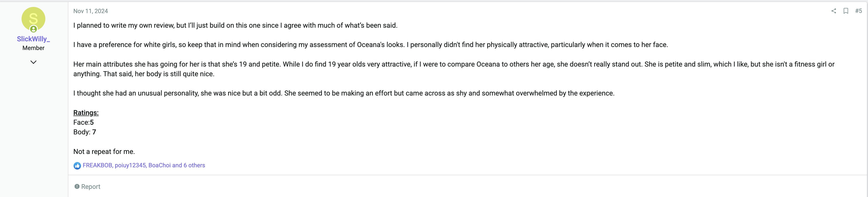This screenshot has width=868, height=197.
Task: Open BoaChoi from the reactions list
Action: coord(159,165)
